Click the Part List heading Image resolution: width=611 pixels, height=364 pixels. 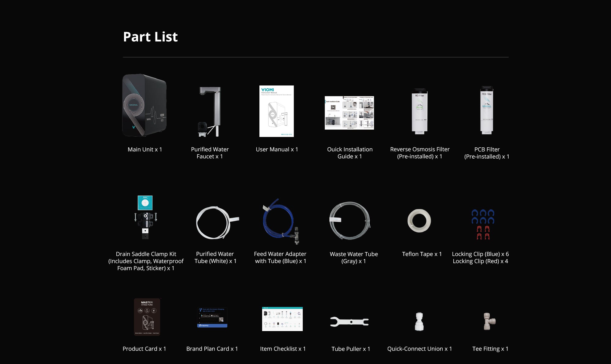click(150, 37)
